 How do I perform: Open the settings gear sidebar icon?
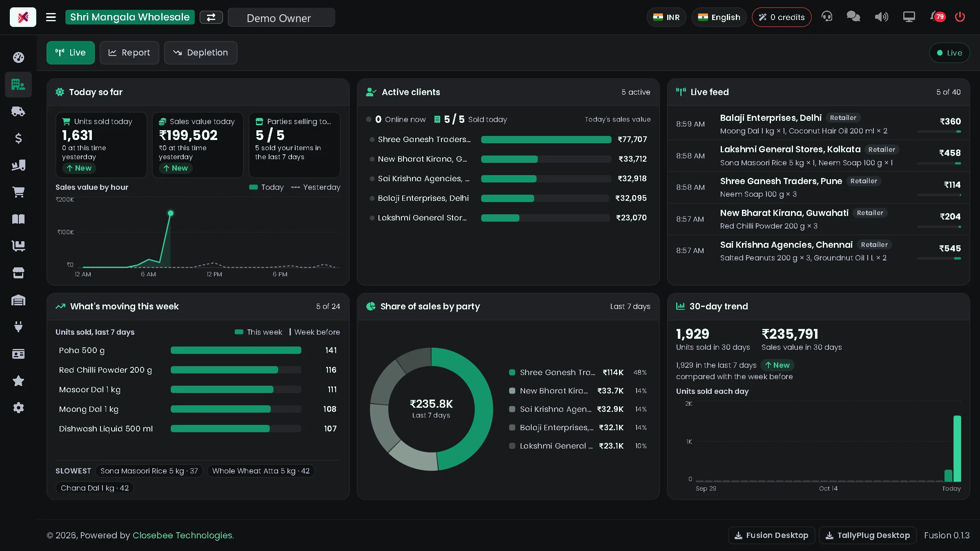[x=18, y=408]
